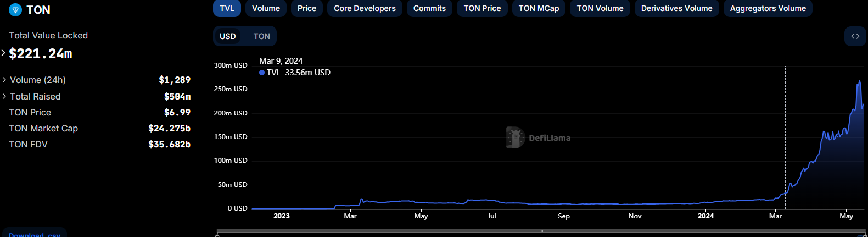
Task: Enable TON Volume on chart
Action: [x=600, y=8]
